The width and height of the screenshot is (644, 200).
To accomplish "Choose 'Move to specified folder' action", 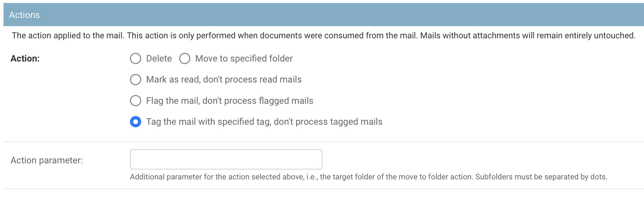I will pyautogui.click(x=185, y=59).
